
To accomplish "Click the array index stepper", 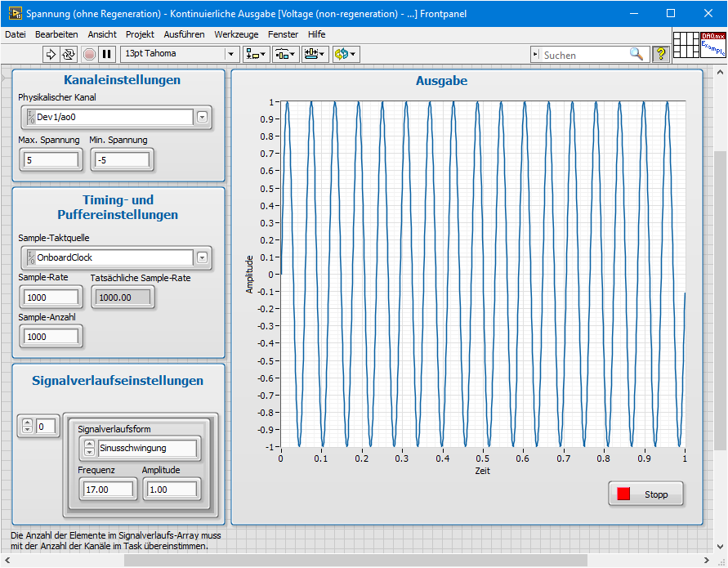I will pyautogui.click(x=27, y=426).
